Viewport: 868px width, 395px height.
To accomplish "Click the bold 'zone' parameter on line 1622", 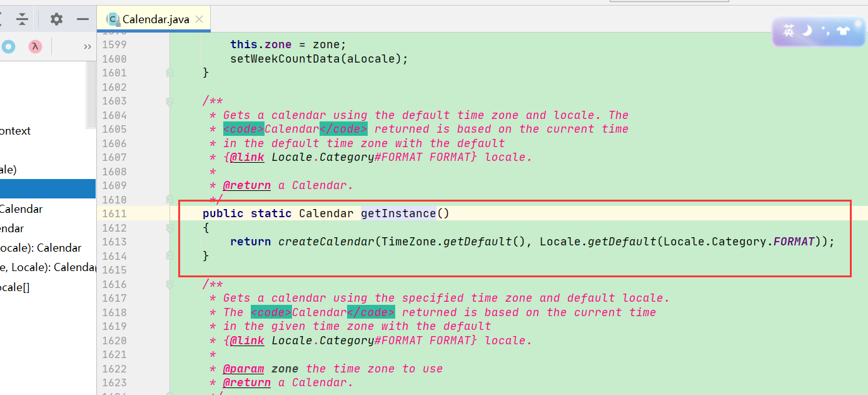I will [x=285, y=369].
